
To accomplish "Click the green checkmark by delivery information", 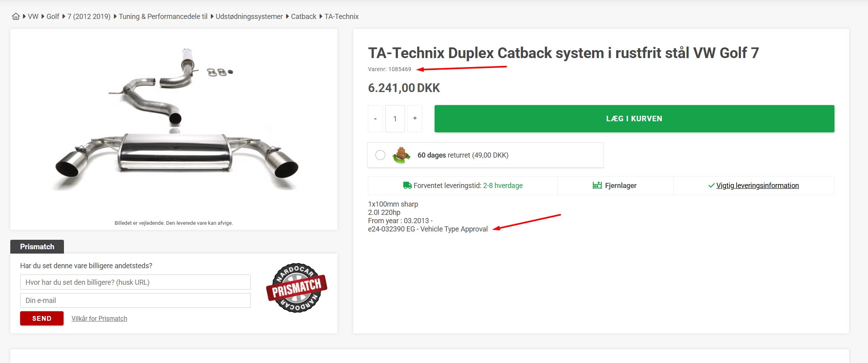I will pyautogui.click(x=711, y=186).
